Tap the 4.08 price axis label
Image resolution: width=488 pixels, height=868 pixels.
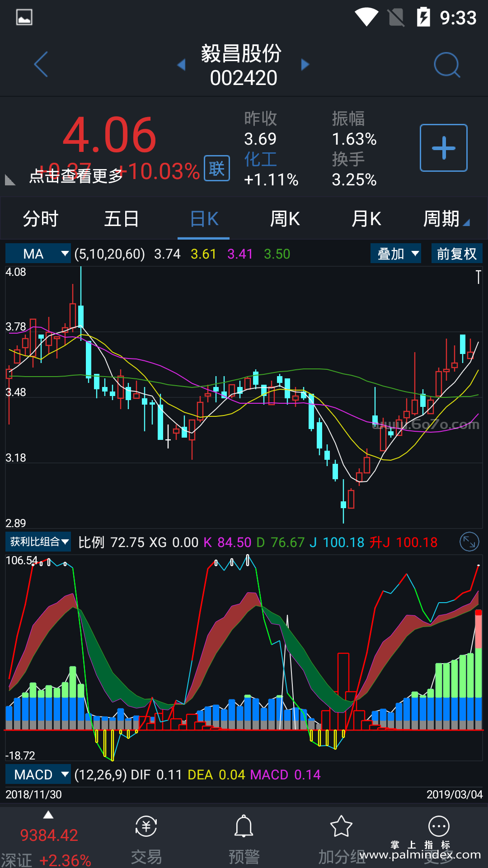pyautogui.click(x=16, y=272)
